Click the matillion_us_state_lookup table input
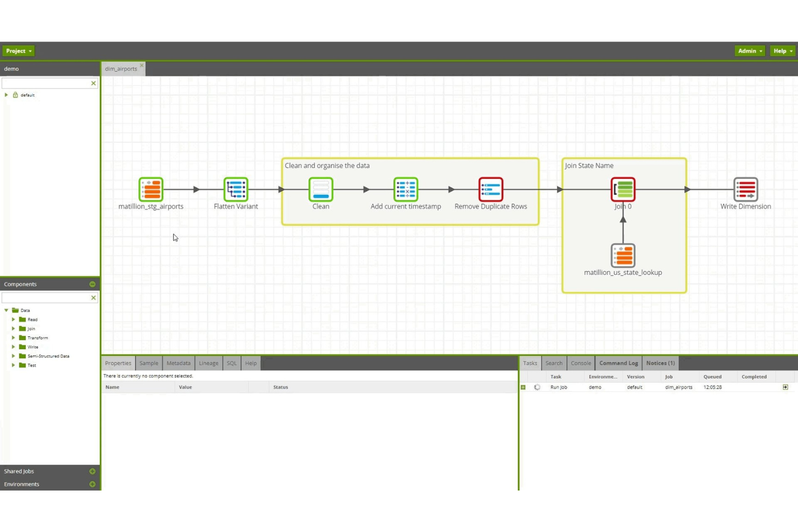Image resolution: width=798 pixels, height=532 pixels. (623, 255)
